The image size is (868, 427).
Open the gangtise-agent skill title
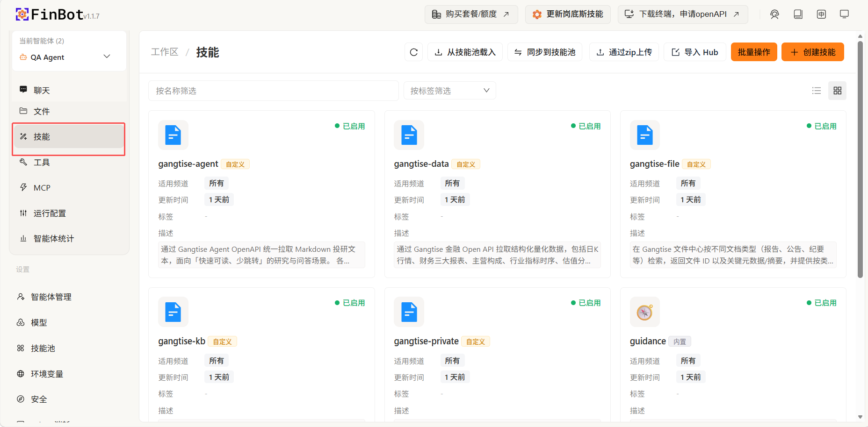[x=188, y=164]
